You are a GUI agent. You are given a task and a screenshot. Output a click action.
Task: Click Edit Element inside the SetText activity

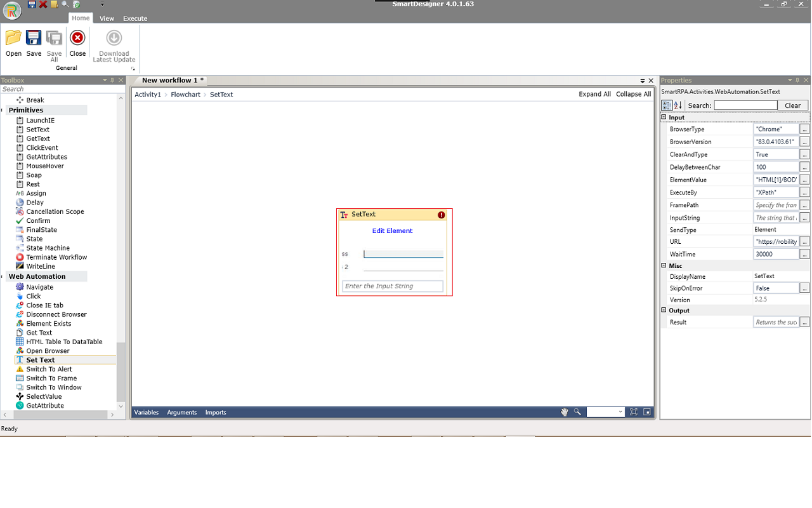(x=392, y=231)
